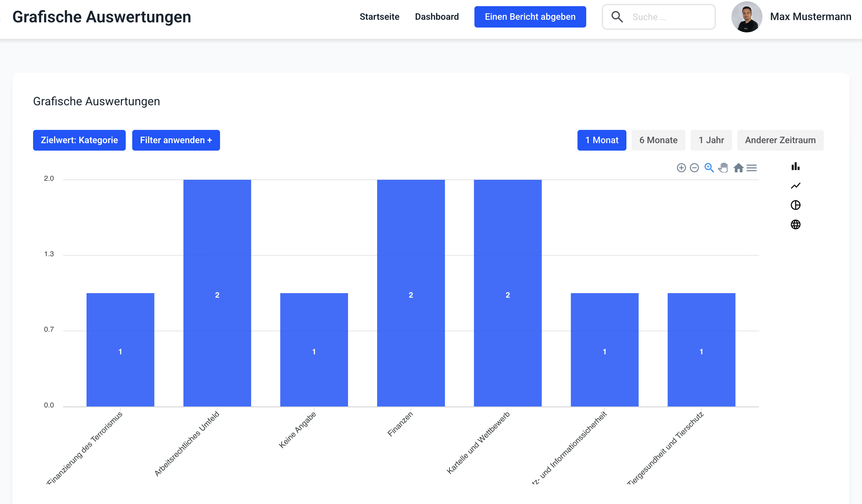
Task: Click the chart zoom out minus icon
Action: tap(694, 168)
